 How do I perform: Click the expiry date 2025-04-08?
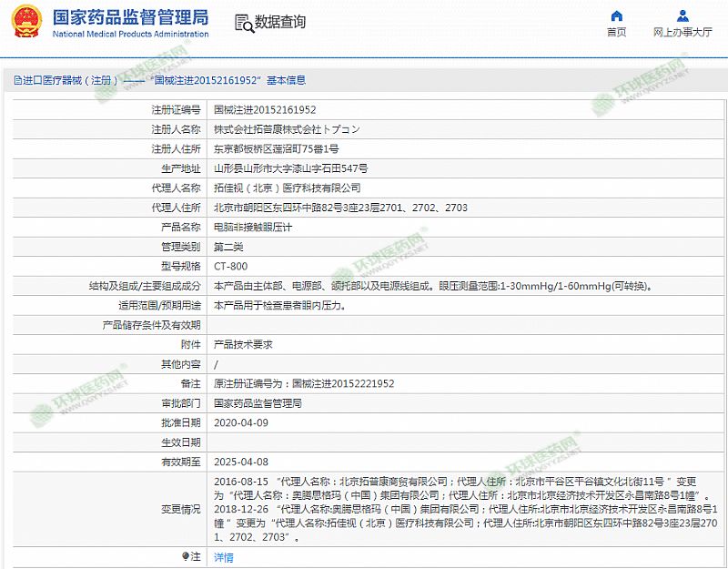240,462
